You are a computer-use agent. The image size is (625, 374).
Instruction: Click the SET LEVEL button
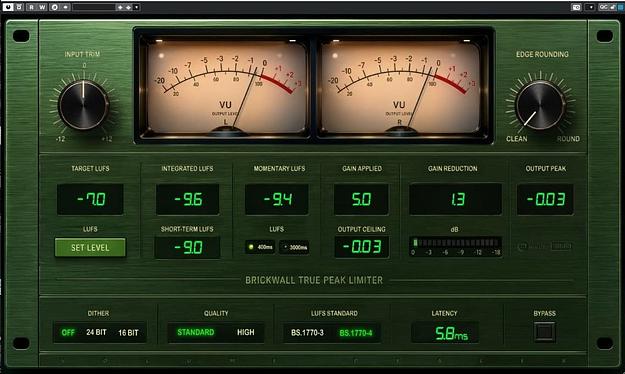point(90,248)
